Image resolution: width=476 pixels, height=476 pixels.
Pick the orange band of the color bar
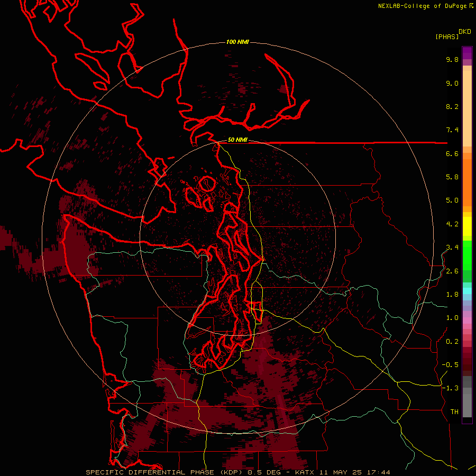point(467,182)
